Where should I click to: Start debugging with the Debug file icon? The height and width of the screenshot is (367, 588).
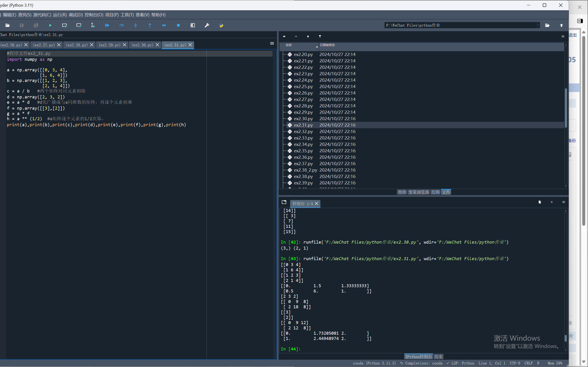pyautogui.click(x=107, y=25)
